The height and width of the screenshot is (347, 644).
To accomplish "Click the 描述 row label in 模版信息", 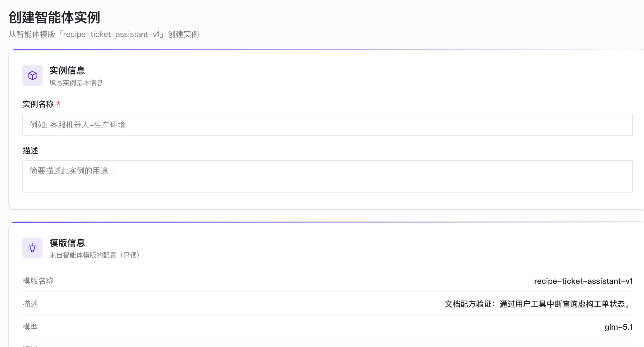I will 30,304.
